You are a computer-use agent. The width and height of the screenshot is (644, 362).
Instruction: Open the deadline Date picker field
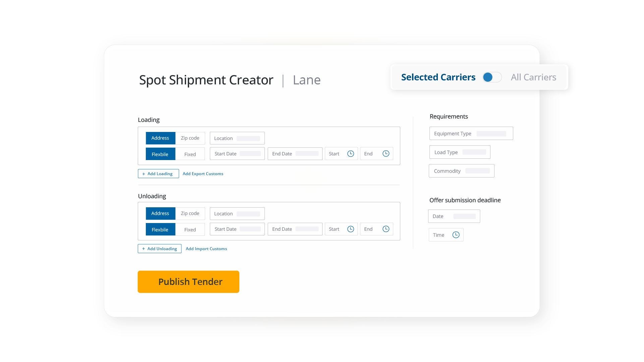click(454, 216)
